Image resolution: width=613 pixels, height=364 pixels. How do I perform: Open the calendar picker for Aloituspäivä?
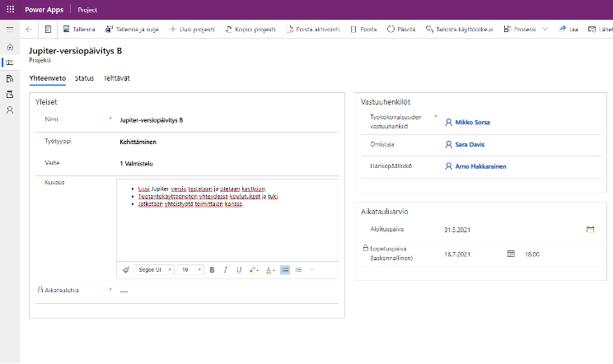[x=590, y=229]
